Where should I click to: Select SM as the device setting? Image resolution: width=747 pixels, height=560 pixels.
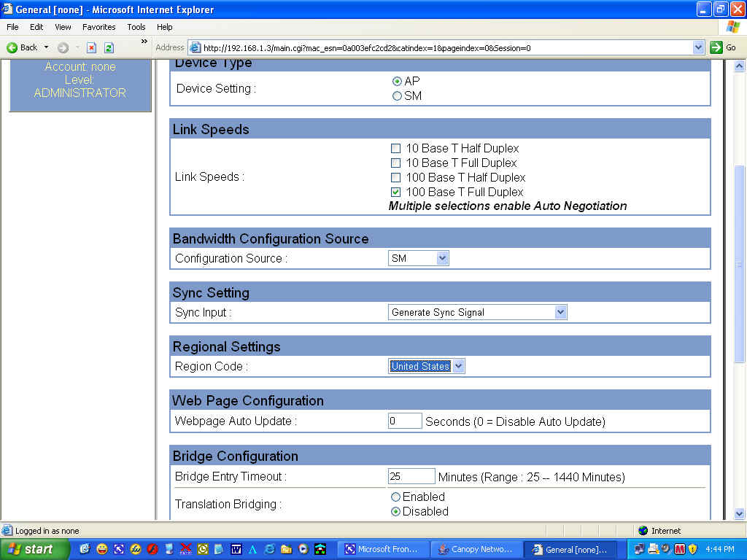pos(398,96)
